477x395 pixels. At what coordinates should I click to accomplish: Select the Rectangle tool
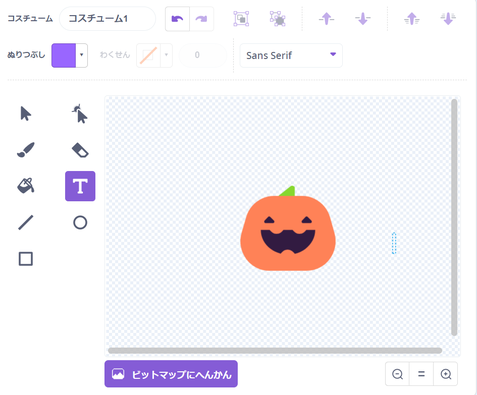pos(26,259)
